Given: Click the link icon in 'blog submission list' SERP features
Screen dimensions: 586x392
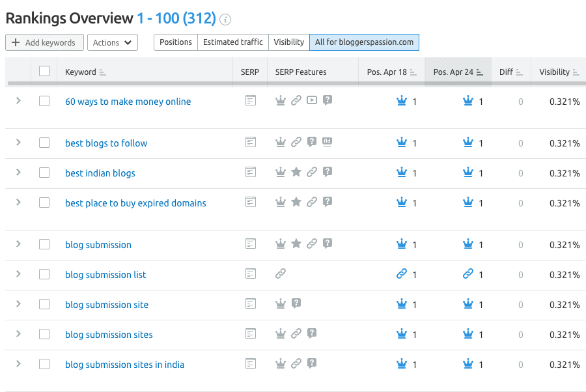Looking at the screenshot, I should coord(281,274).
